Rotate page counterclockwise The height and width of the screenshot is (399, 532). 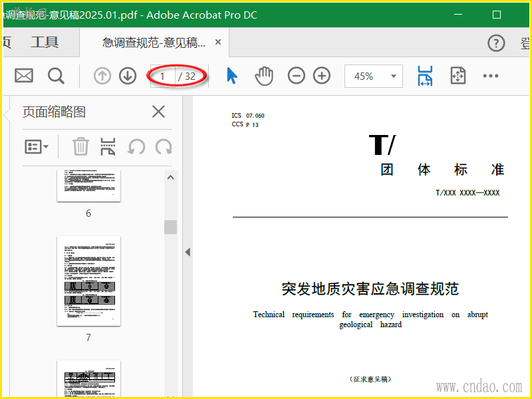click(x=136, y=147)
